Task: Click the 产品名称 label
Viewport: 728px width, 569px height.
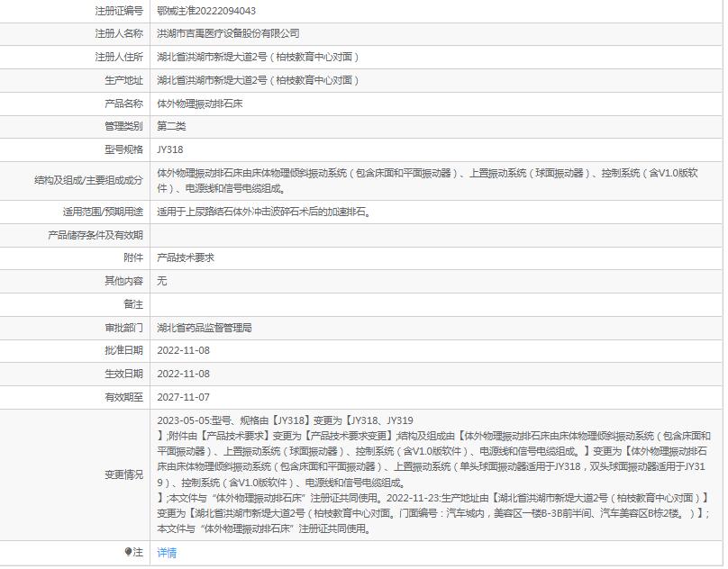Action: pyautogui.click(x=123, y=104)
